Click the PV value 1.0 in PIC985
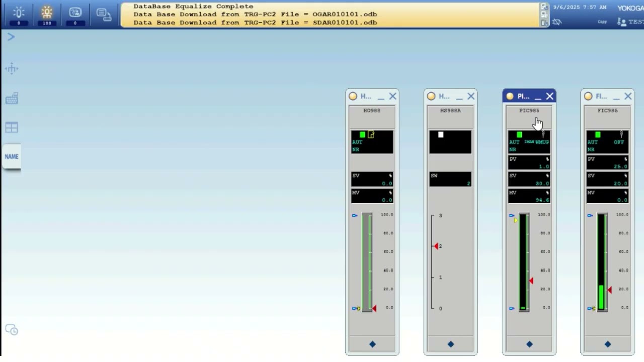 [544, 166]
